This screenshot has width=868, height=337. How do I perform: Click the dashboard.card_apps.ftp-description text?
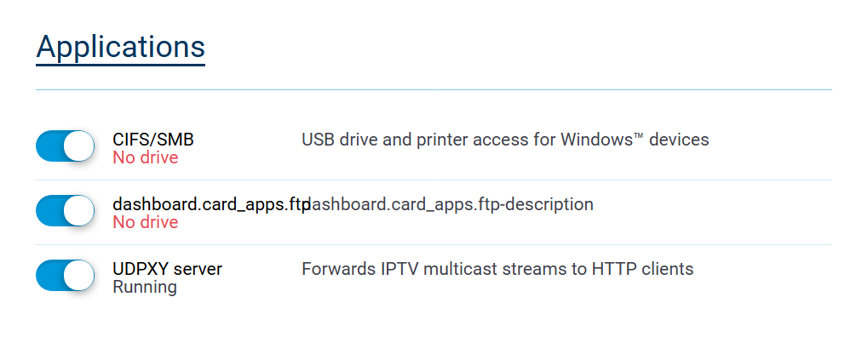click(x=451, y=204)
